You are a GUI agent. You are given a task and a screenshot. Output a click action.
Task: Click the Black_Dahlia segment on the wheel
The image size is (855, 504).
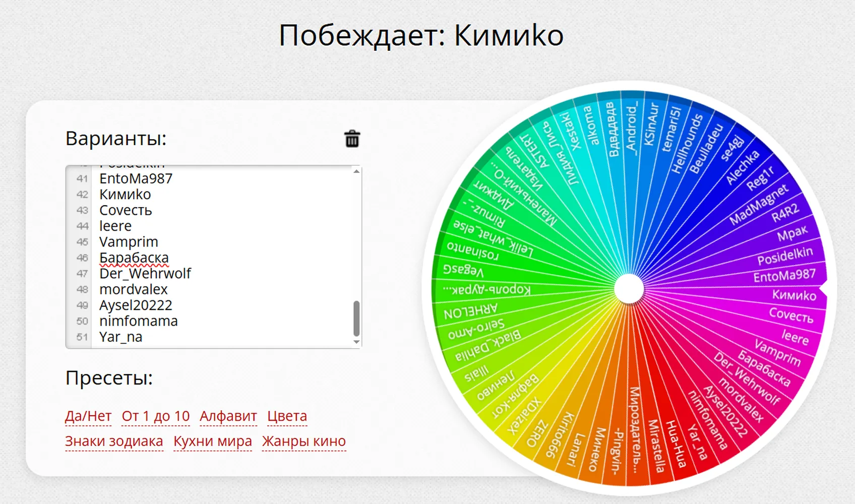[487, 345]
